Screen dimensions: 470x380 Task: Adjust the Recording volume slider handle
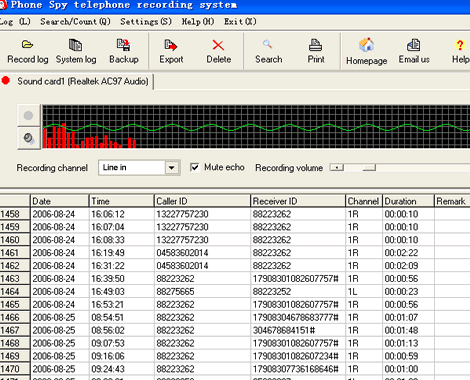pyautogui.click(x=369, y=167)
